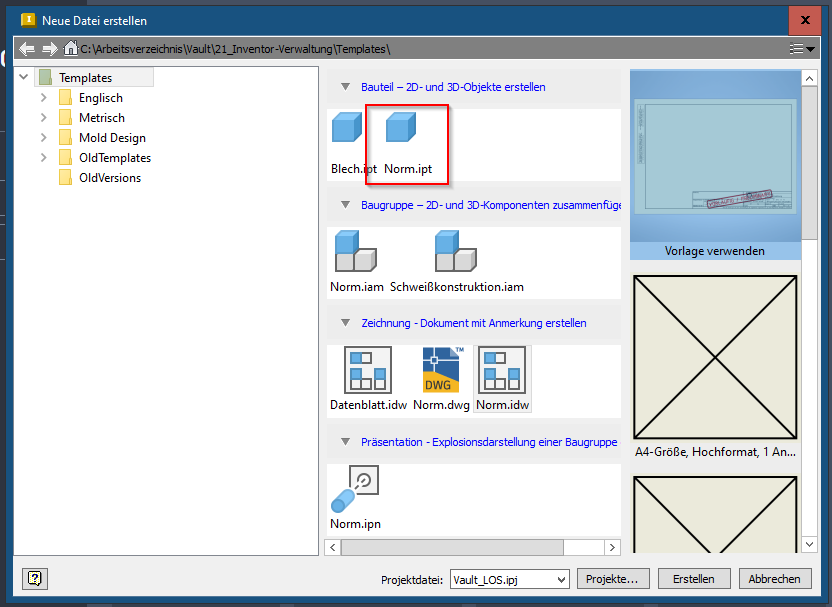The image size is (832, 607).
Task: Select the Englisch tree label
Action: tap(101, 98)
